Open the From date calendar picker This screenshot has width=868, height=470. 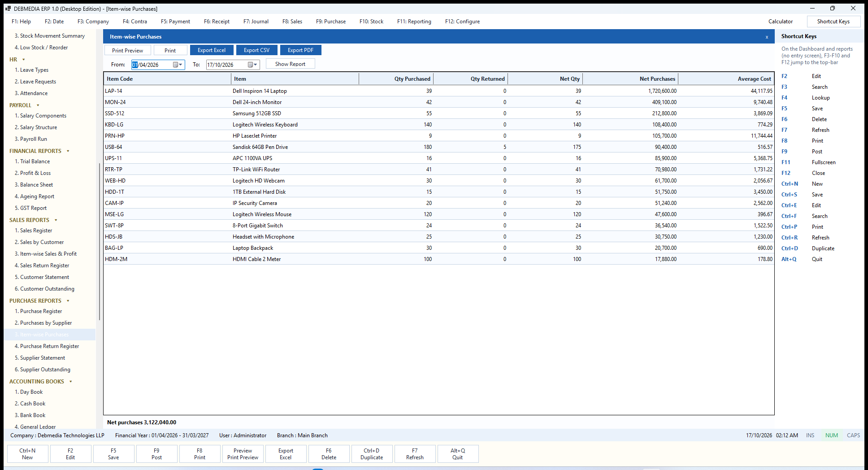(x=178, y=65)
